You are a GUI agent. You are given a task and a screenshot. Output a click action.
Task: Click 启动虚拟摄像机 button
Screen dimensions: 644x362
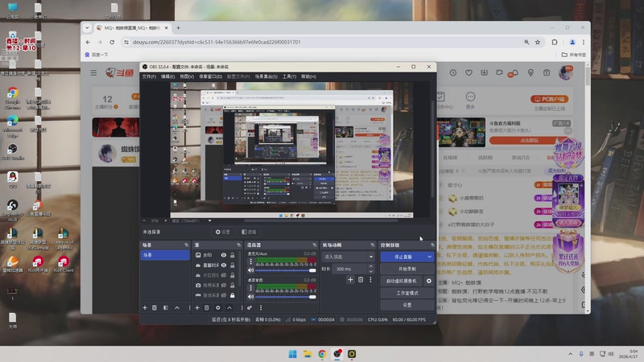(401, 281)
